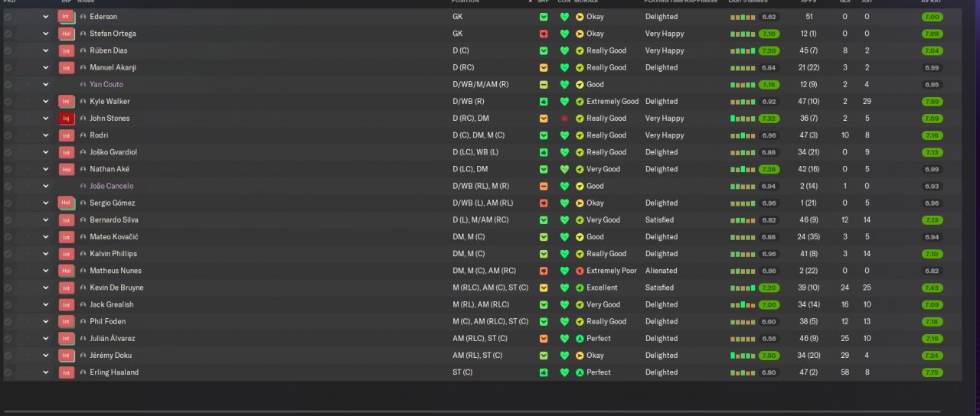Click Jérémy Doku's 7.50 last-game rating pill
Screen dimensions: 980x416
pos(769,356)
